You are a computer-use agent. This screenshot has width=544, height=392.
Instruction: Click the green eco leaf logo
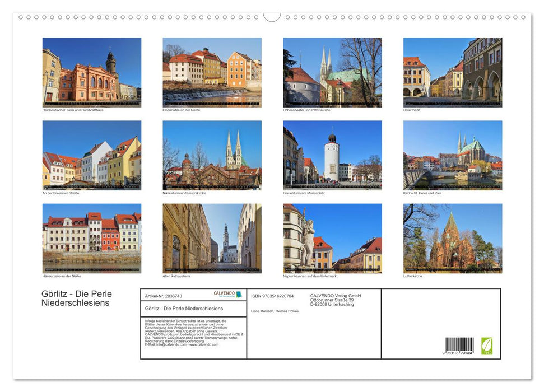point(486,346)
